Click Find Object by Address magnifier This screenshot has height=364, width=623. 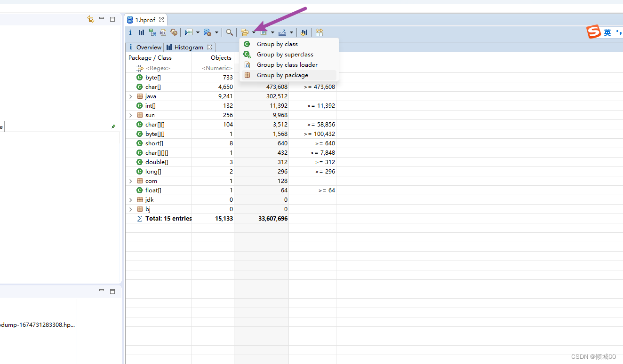click(229, 32)
